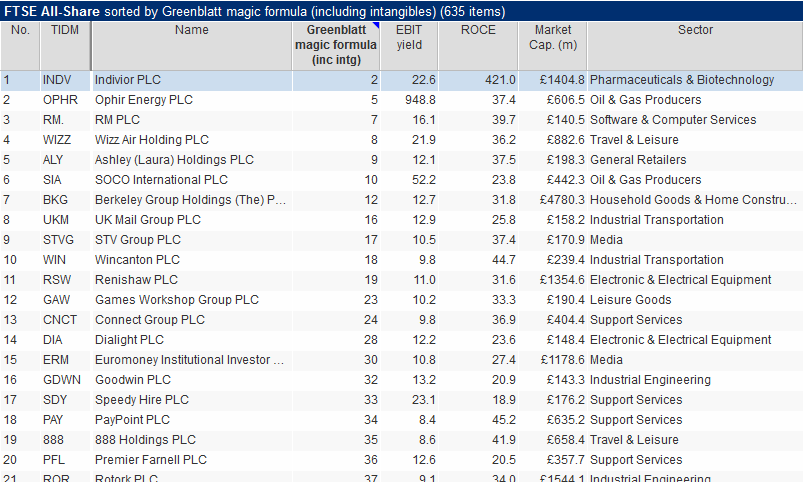The width and height of the screenshot is (803, 482).
Task: Sort by the Sector column header
Action: (x=695, y=46)
